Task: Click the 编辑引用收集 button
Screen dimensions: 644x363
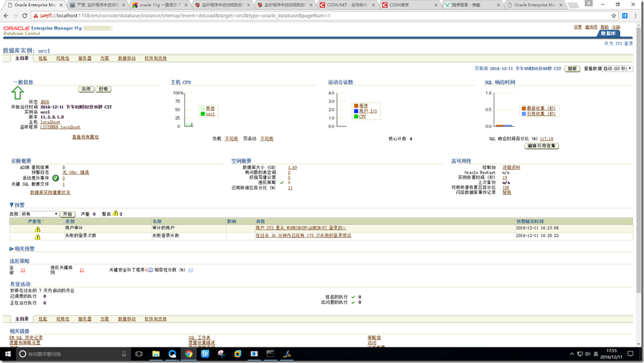Action: coord(542,146)
